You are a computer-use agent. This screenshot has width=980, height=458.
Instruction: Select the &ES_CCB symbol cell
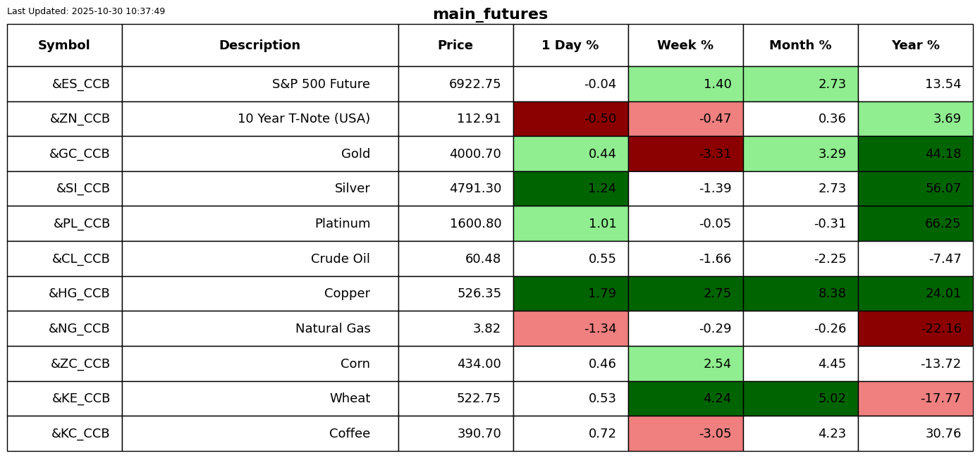(80, 85)
